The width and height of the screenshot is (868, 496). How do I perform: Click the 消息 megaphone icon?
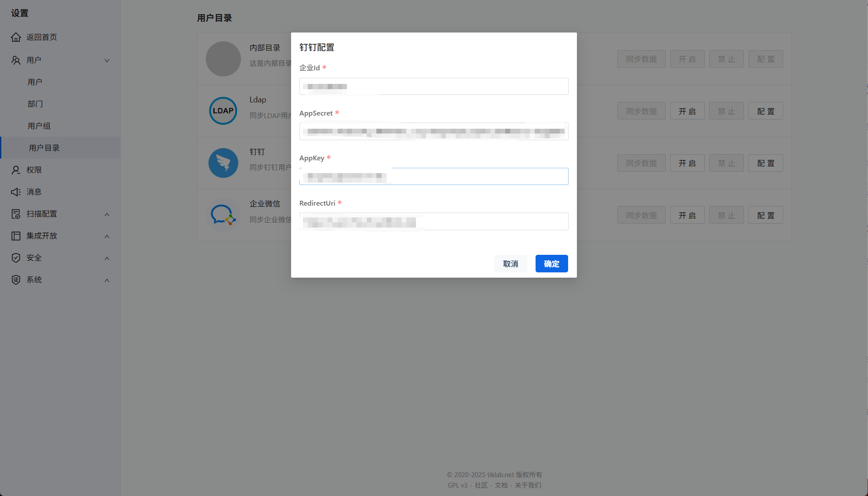click(x=16, y=192)
